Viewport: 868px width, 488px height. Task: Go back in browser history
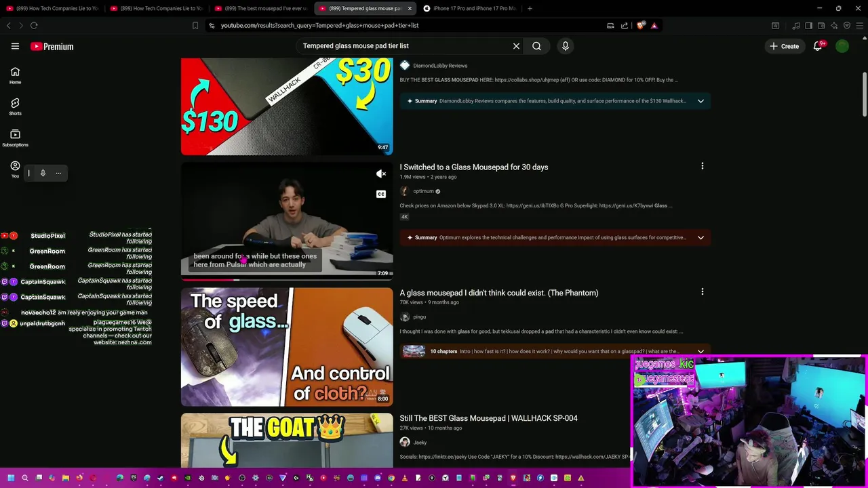(x=8, y=25)
